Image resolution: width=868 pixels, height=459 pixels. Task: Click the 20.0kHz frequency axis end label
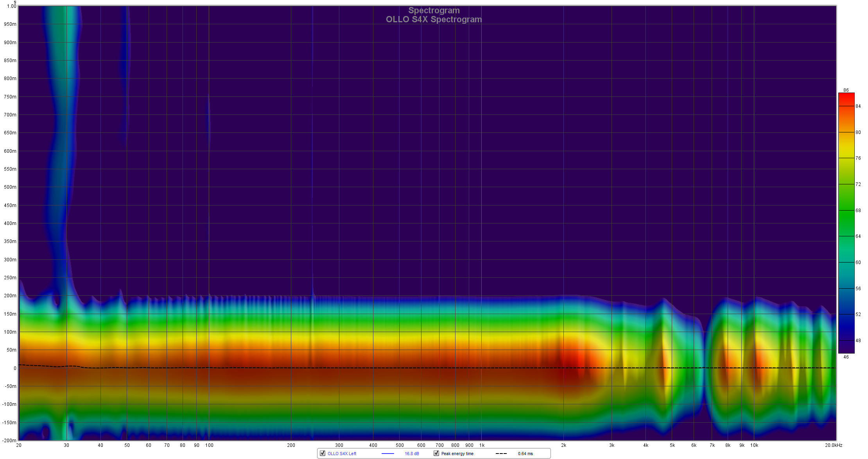pos(833,445)
